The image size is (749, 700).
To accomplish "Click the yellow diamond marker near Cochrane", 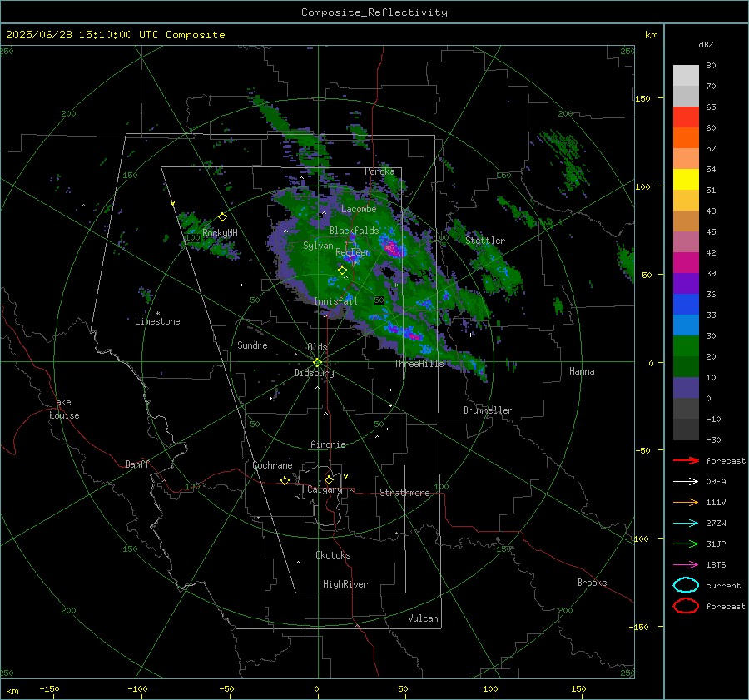I will [285, 480].
